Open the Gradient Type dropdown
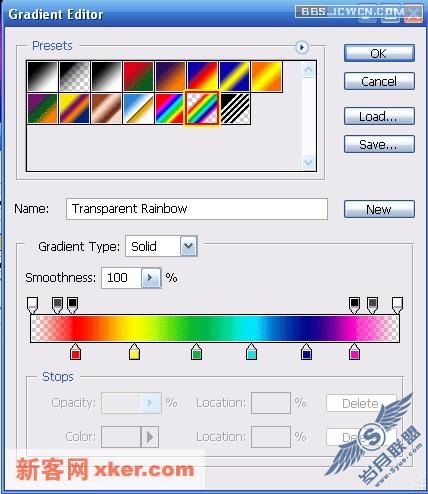The height and width of the screenshot is (494, 428). 189,246
